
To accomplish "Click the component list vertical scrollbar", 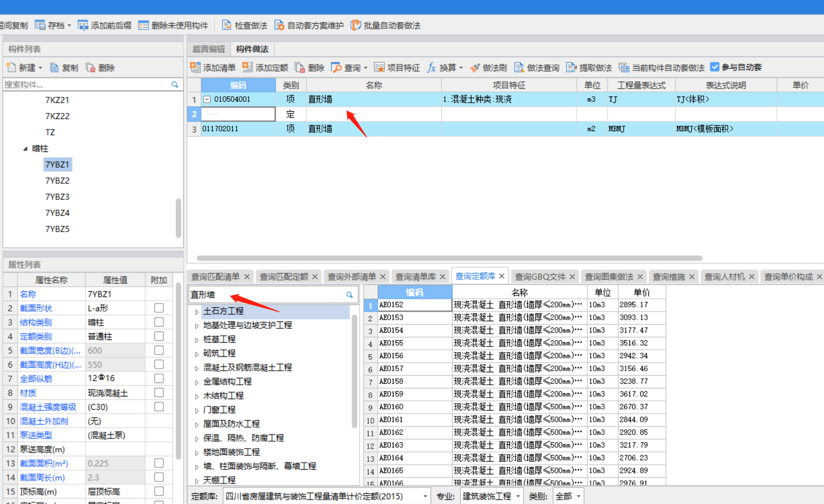I will (x=178, y=218).
